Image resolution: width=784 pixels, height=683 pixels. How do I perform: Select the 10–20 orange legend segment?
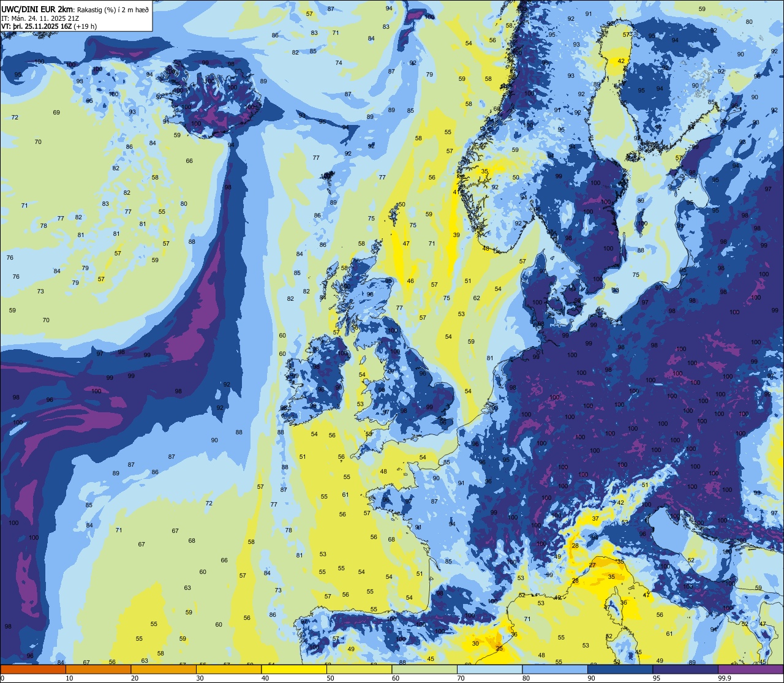[98, 669]
